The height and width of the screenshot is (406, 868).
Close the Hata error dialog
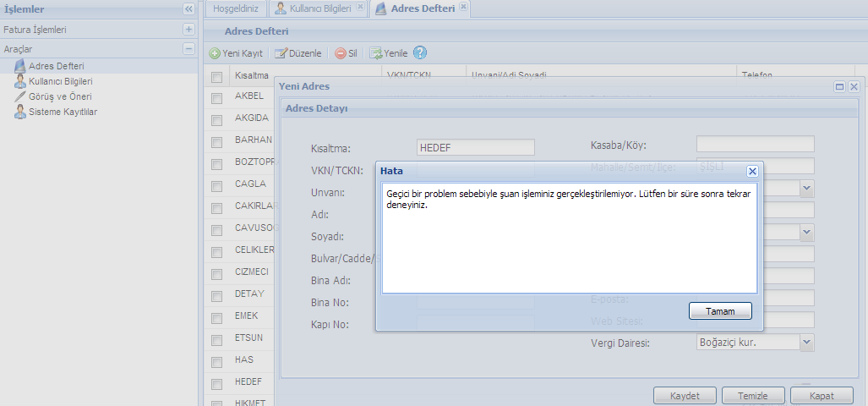click(x=752, y=171)
